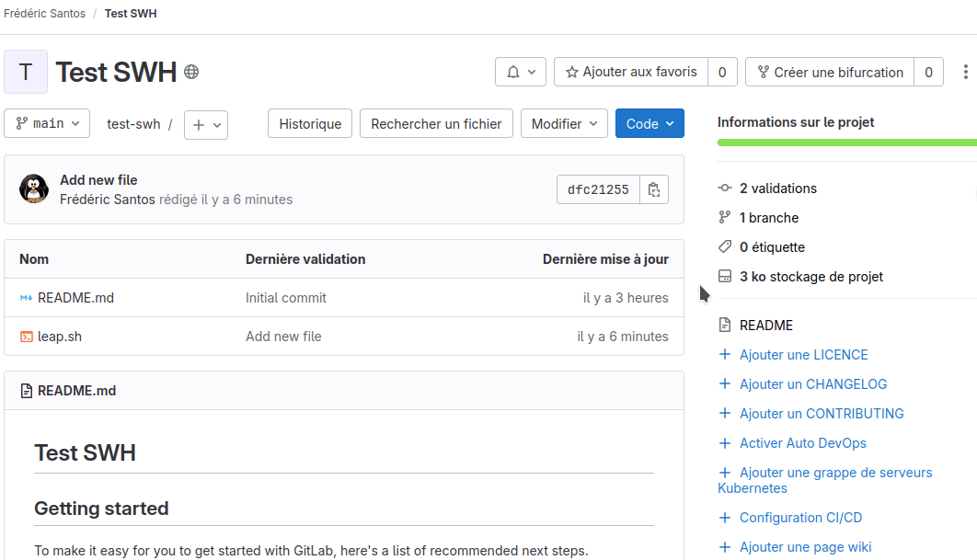Open Frédéric Santos's avatar on the commit

[x=34, y=189]
